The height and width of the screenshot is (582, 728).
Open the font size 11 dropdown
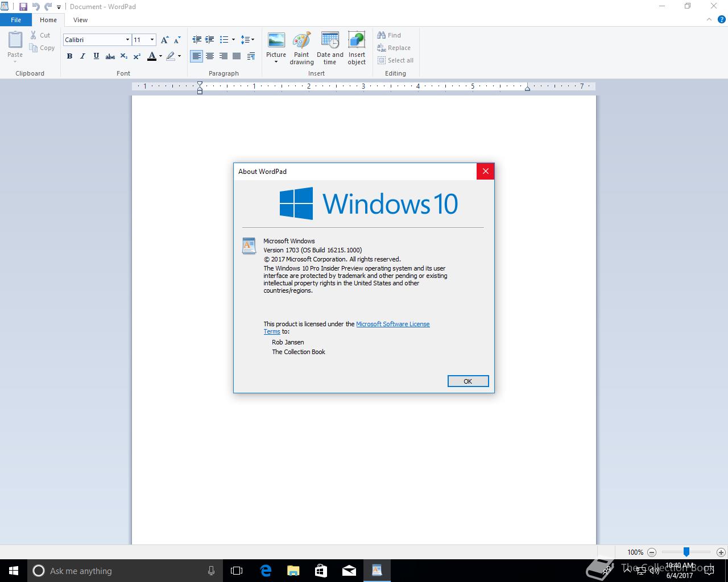152,40
